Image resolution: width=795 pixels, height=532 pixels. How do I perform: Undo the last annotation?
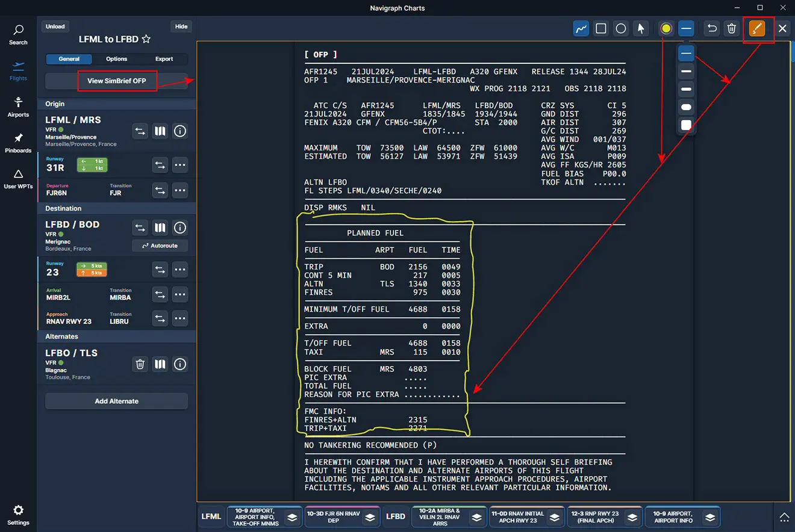click(712, 28)
